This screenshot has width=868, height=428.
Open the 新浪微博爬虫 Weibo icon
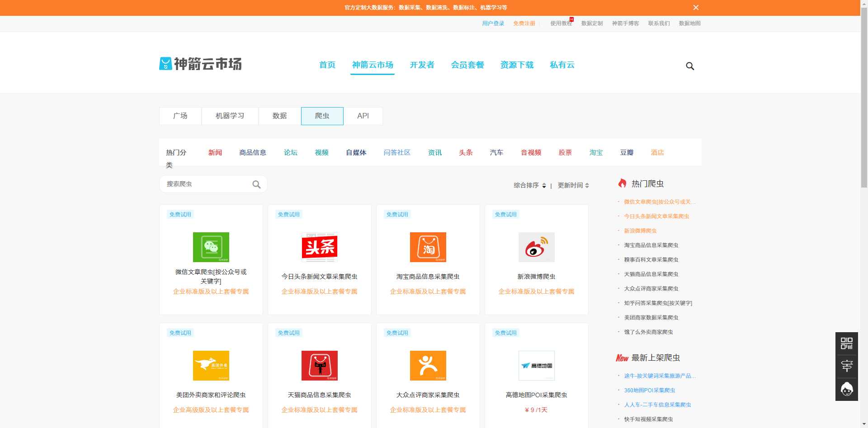click(537, 247)
